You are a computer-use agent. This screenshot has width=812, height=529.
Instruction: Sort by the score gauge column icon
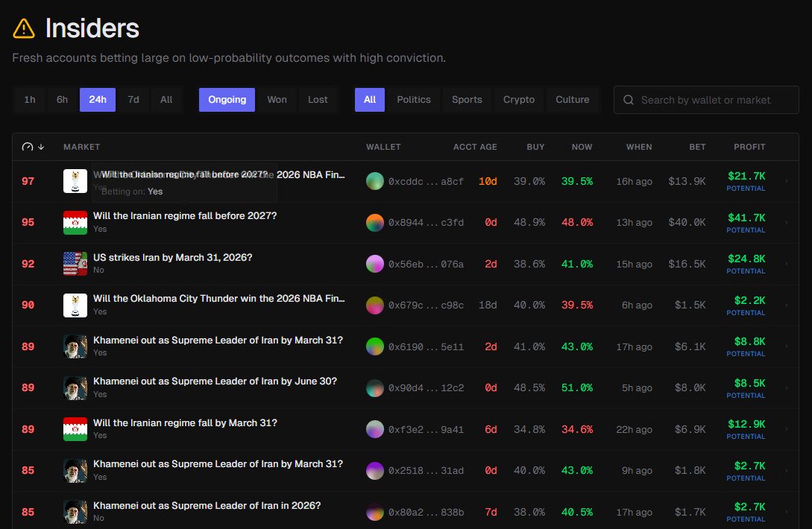click(28, 147)
